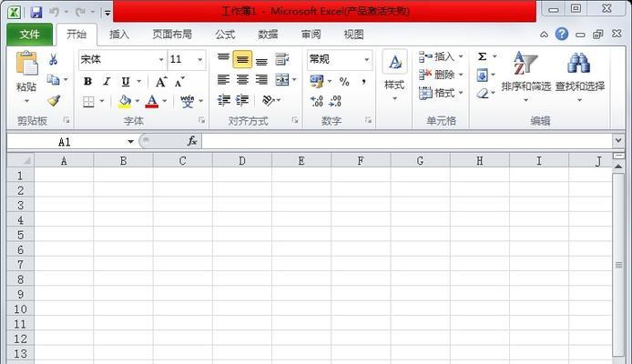This screenshot has height=364, width=632.
Task: Toggle top vertical alignment
Action: 223,59
